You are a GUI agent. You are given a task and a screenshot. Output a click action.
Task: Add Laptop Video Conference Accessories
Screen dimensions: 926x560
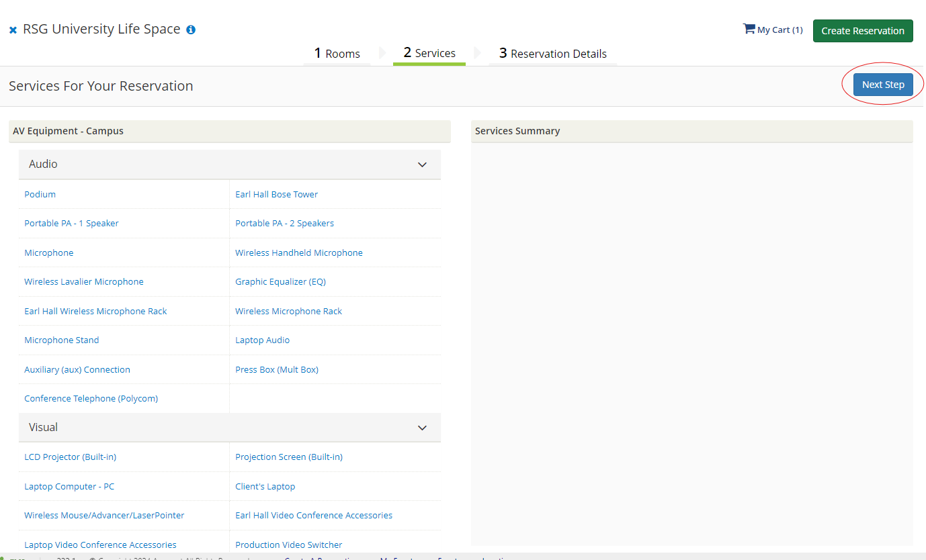pos(101,545)
